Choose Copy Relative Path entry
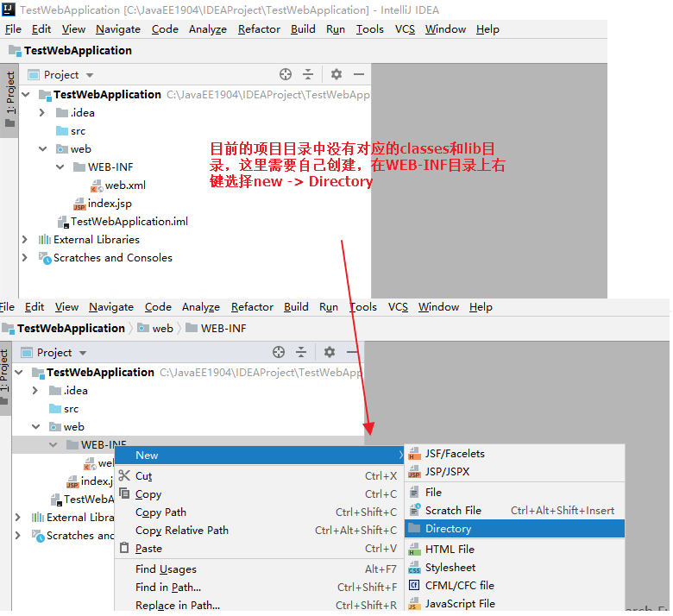Screen dimensions: 673x616 (x=260, y=531)
